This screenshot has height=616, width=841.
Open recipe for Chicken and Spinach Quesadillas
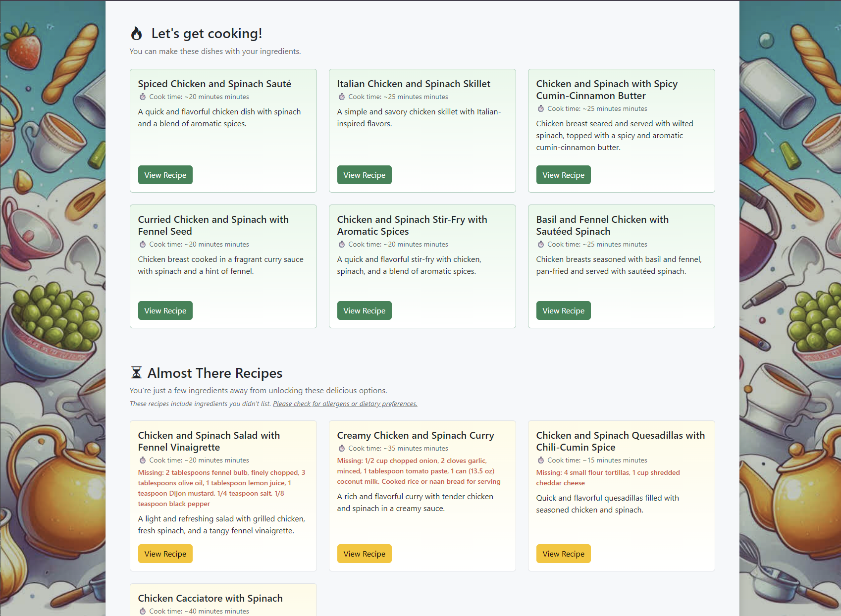tap(563, 554)
